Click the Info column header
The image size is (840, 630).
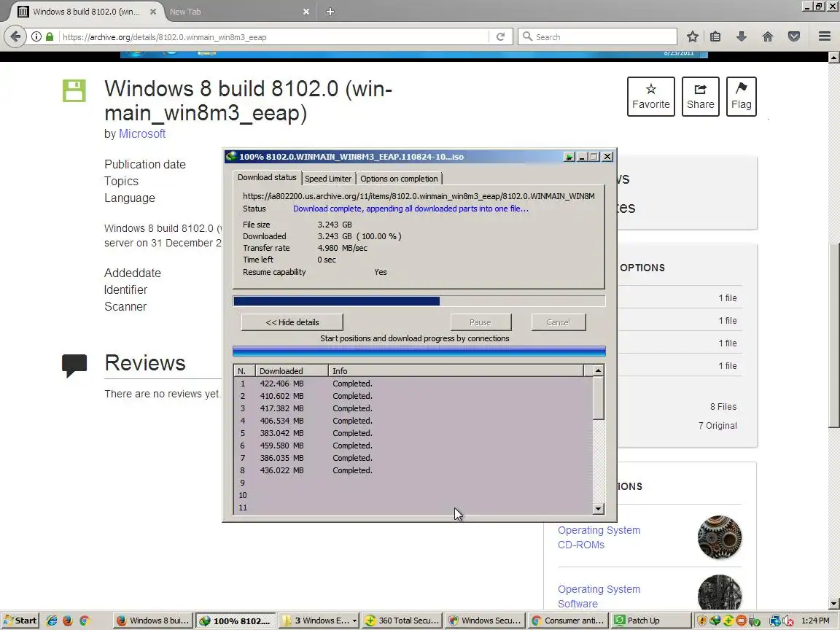point(456,370)
